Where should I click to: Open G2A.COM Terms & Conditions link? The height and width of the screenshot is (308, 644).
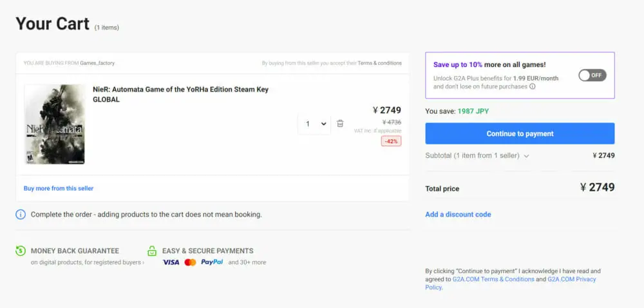point(493,279)
